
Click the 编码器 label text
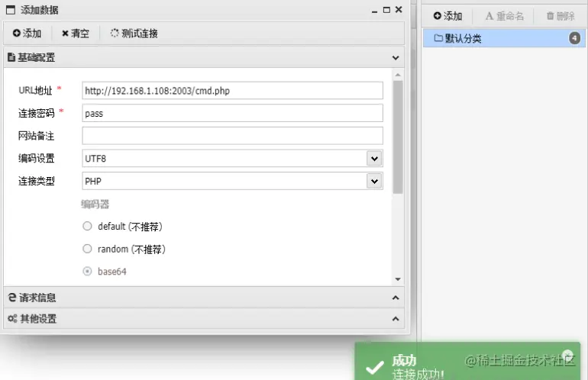point(95,204)
